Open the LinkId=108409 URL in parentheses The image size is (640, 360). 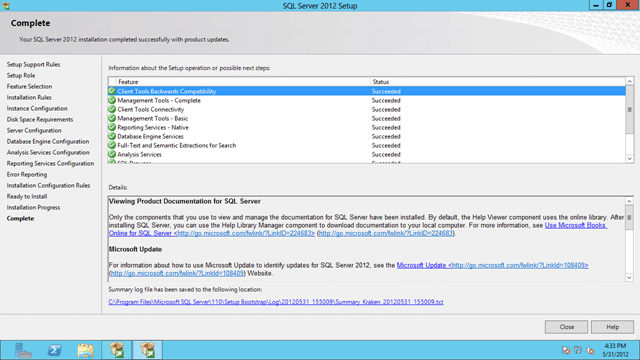177,273
